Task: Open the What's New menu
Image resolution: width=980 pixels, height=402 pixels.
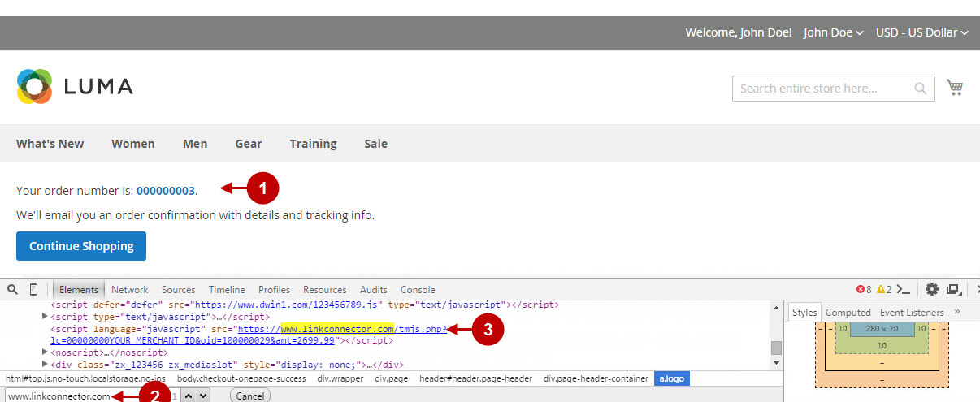Action: pyautogui.click(x=50, y=144)
